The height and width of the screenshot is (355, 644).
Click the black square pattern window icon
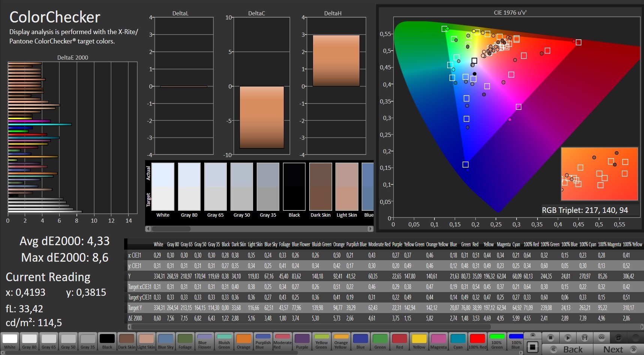pos(533,347)
